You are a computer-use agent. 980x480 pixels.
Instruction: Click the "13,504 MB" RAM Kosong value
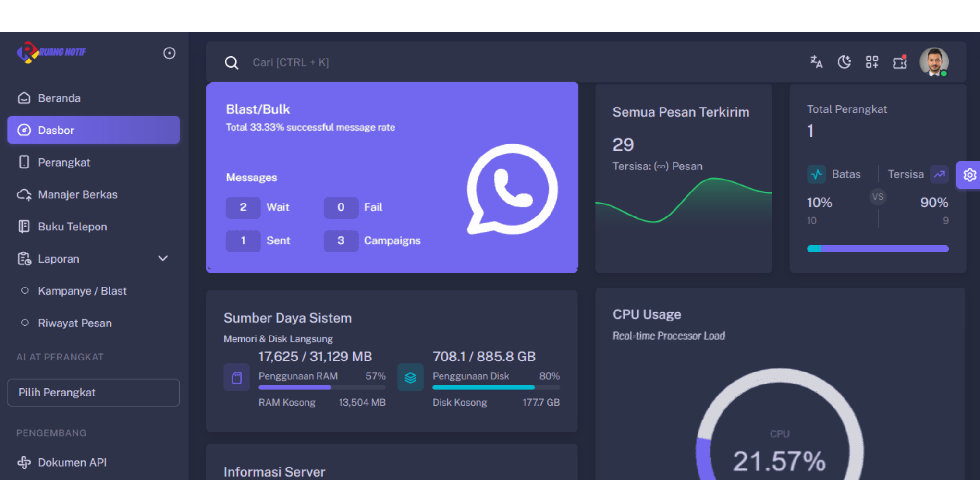click(x=362, y=402)
